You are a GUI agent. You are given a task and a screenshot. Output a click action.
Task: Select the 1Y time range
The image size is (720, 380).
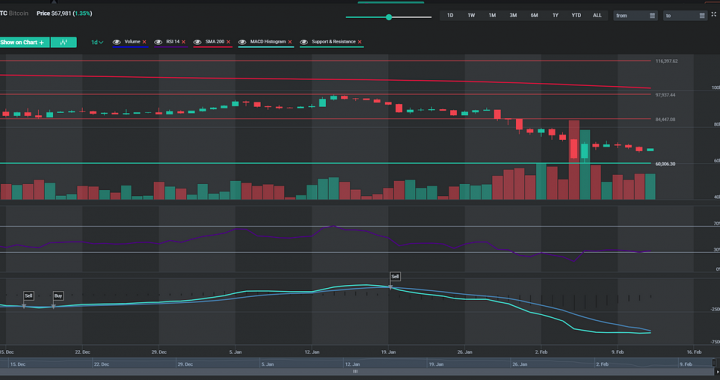555,16
